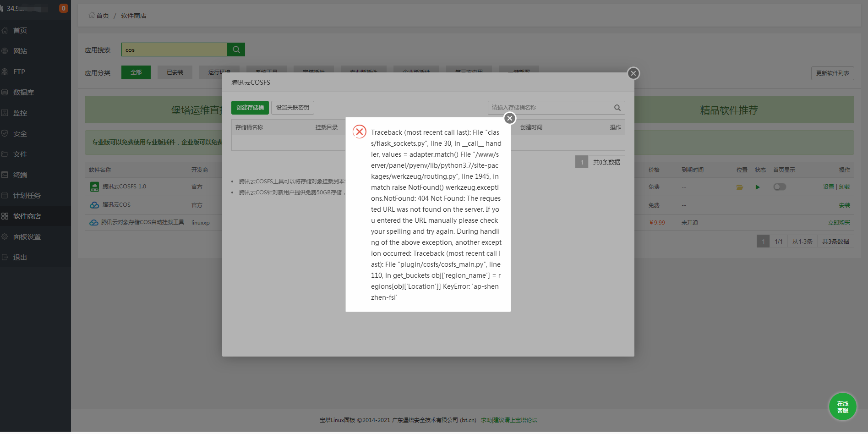Image resolution: width=868 pixels, height=434 pixels.
Task: Open 终端 in the sidebar
Action: (35, 175)
